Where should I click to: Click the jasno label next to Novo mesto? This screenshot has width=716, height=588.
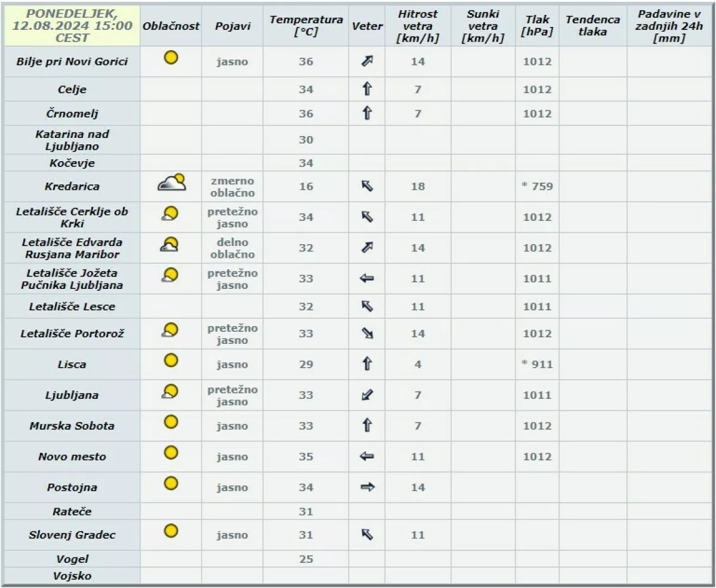232,456
